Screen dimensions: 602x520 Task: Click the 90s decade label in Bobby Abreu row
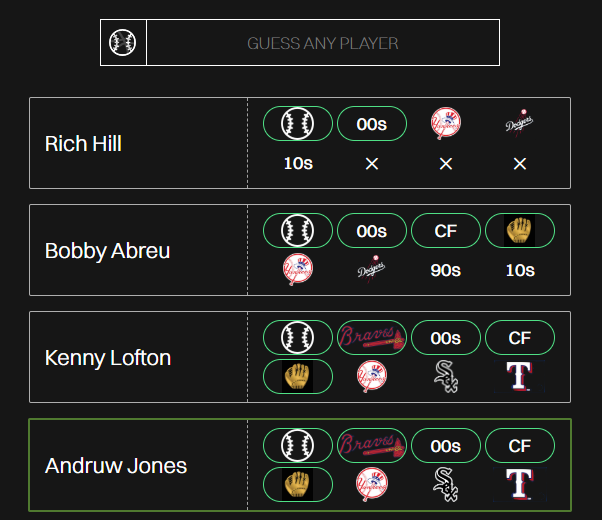pos(446,270)
